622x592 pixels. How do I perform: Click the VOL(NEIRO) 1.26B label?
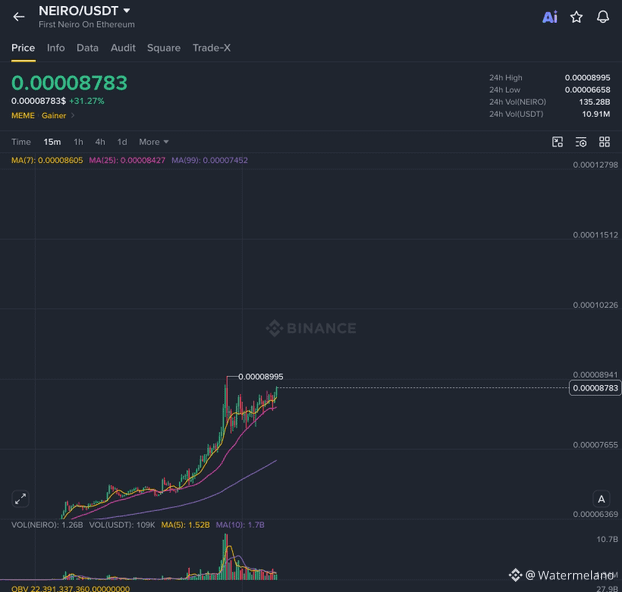[x=47, y=525]
